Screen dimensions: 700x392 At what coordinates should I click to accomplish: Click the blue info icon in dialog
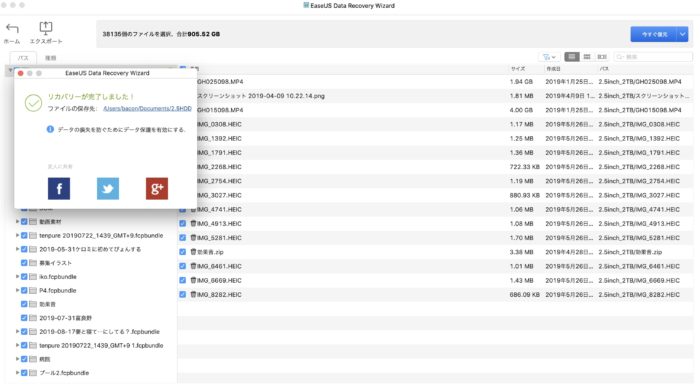pos(50,129)
